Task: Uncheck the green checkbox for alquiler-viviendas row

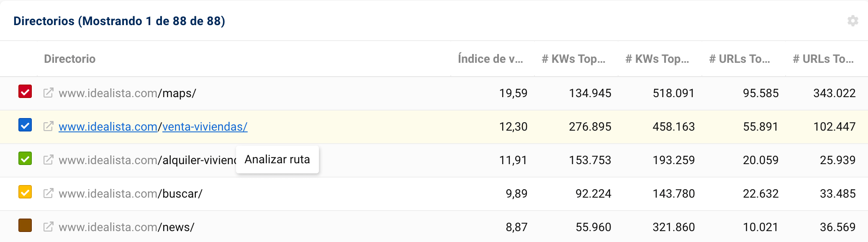Action: (25, 158)
